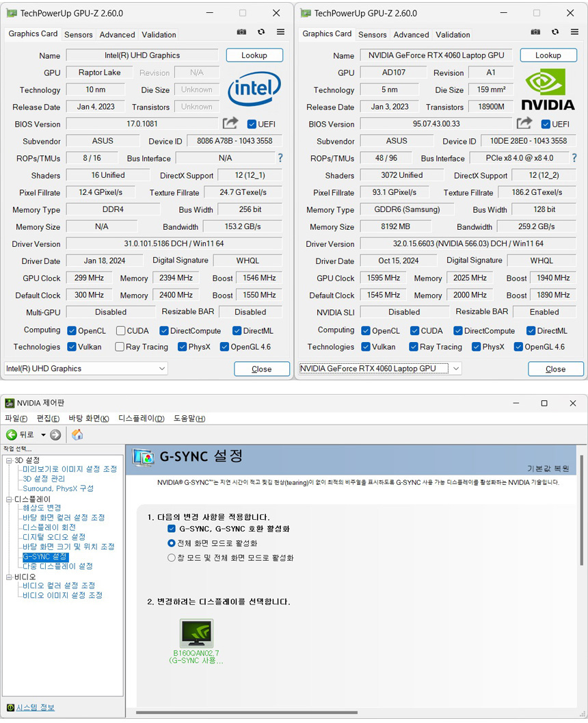Toggle OpenCL checkbox in NVIDIA GPU-Z window

pyautogui.click(x=366, y=330)
